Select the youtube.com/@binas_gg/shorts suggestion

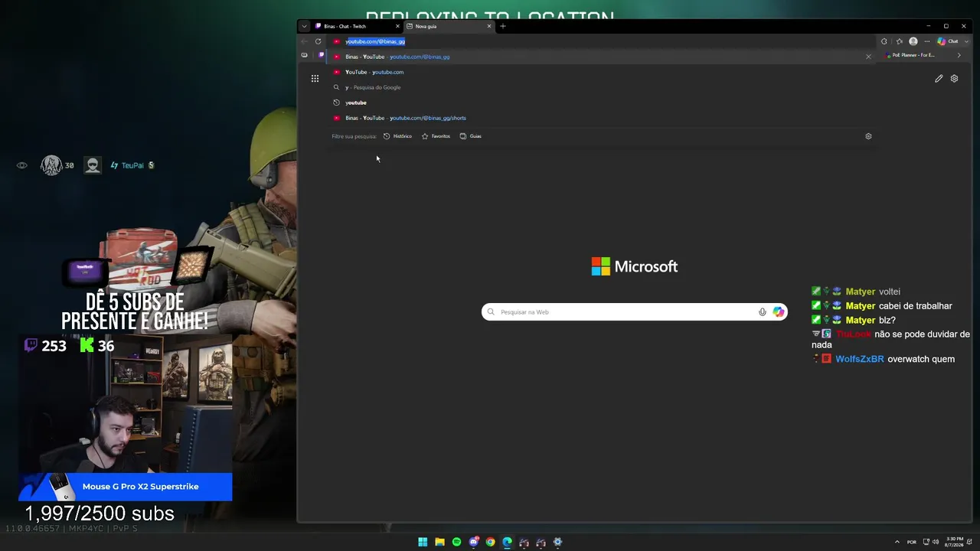(601, 118)
